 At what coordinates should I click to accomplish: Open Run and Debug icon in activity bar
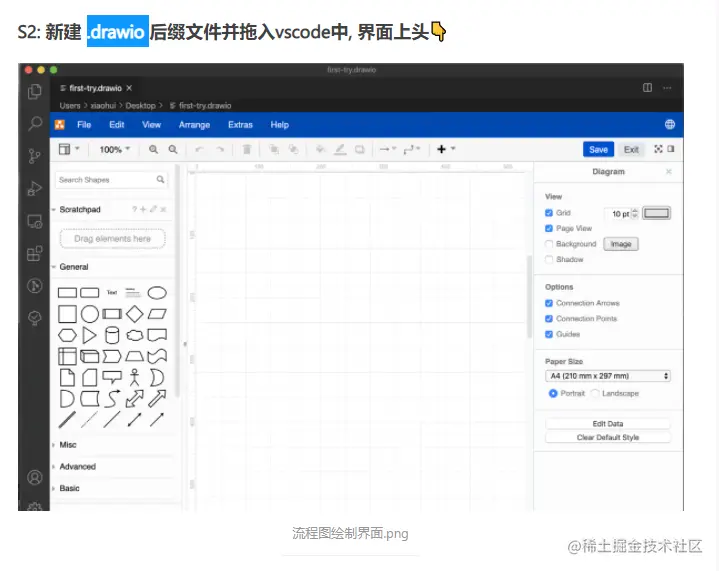[34, 188]
